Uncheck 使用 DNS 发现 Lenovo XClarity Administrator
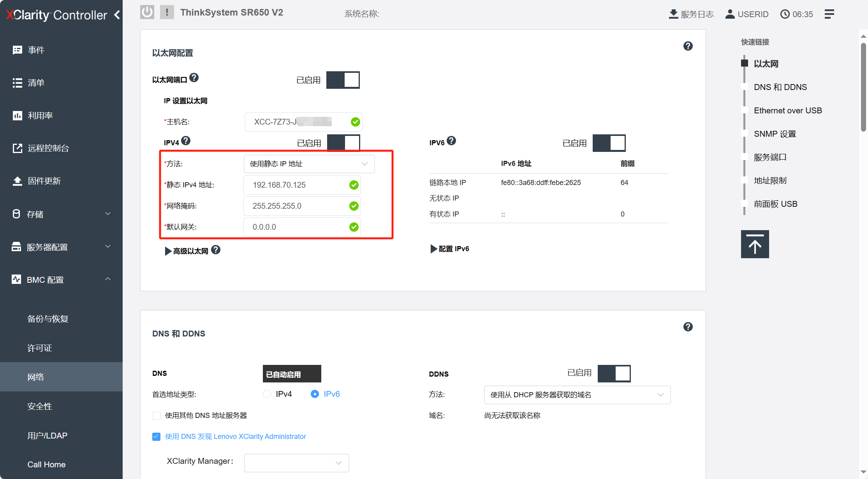This screenshot has width=868, height=479. [156, 437]
